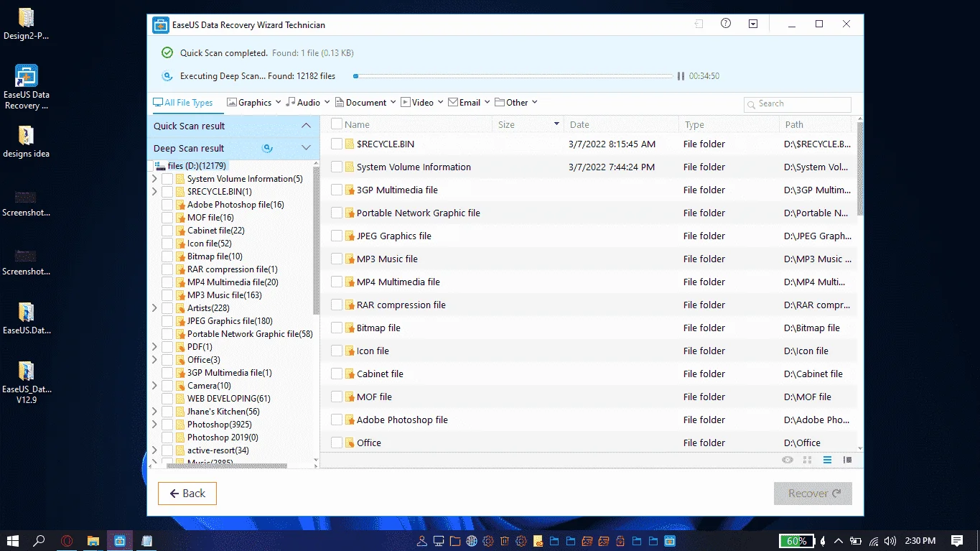
Task: Open the designs idea desktop icon
Action: [x=27, y=142]
